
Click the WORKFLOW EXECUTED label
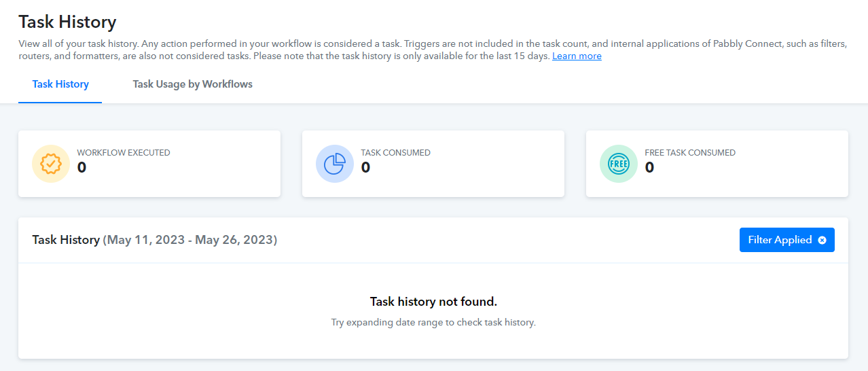124,153
